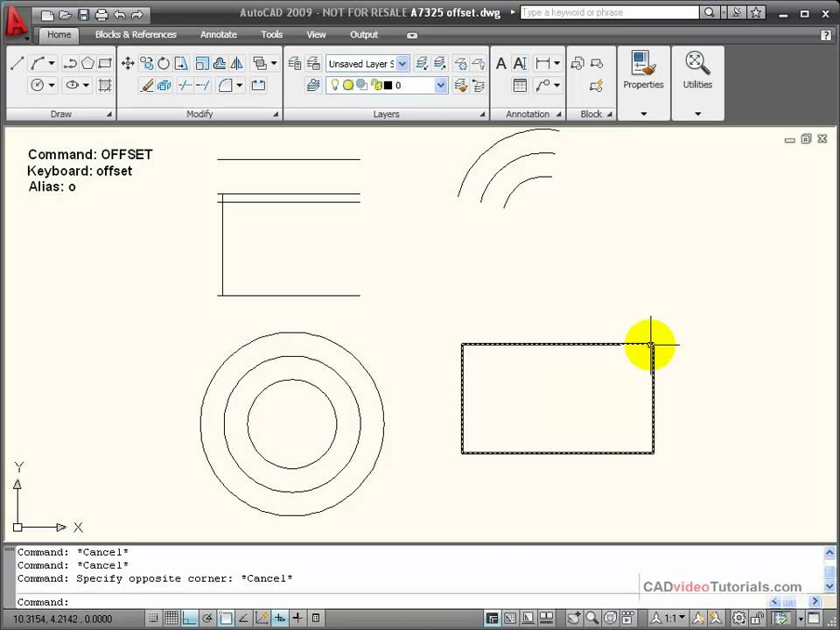
Task: Click in the keyword search field
Action: (x=609, y=12)
